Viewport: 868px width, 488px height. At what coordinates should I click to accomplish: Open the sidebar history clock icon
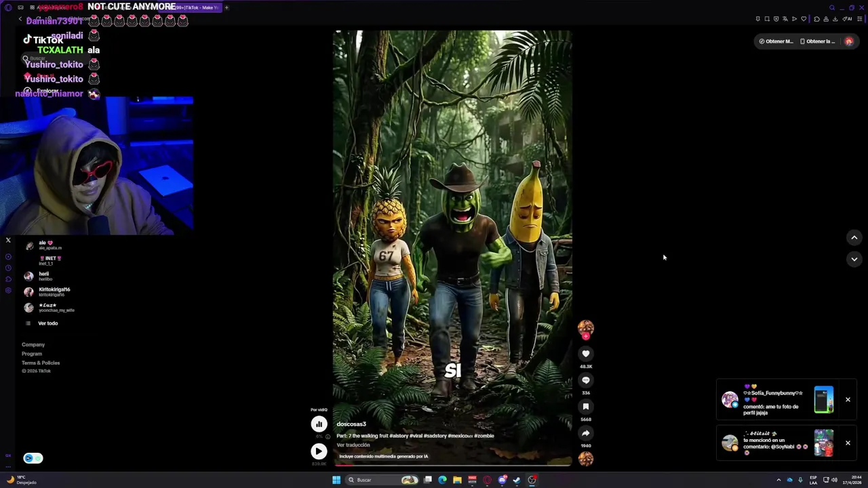[x=8, y=268]
